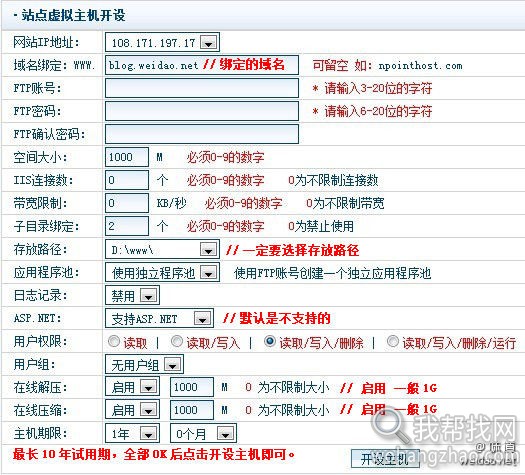Viewport: 525px width, 475px height.
Task: Expand the 主机期限 0个月 dropdown
Action: (203, 433)
